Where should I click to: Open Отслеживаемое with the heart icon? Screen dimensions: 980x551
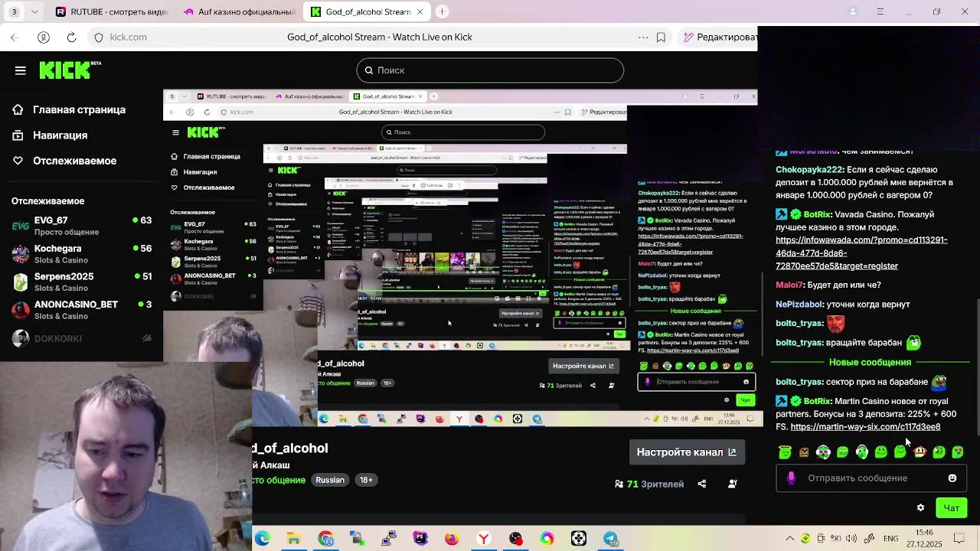coord(74,161)
